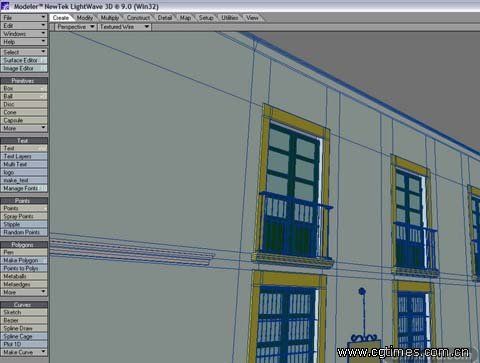The width and height of the screenshot is (480, 363).
Task: Expand the Textured Wire display mode dropdown
Action: [124, 27]
